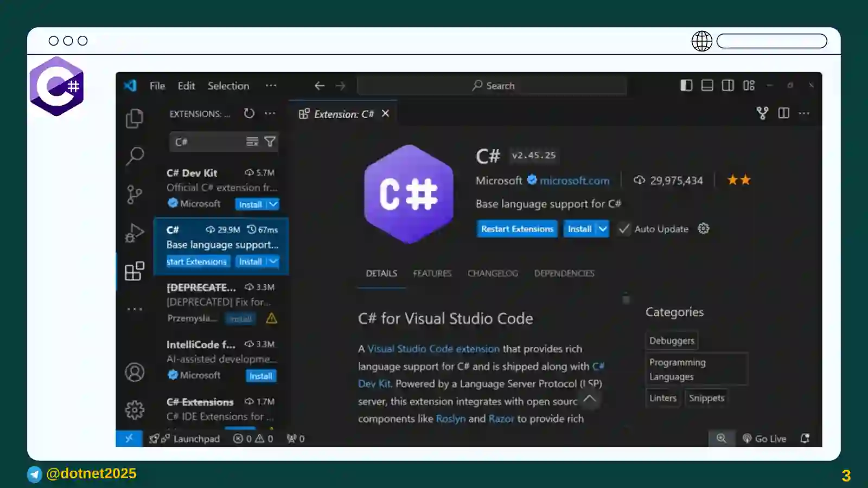This screenshot has height=488, width=868.
Task: Click Restart Extensions on the details page
Action: coord(517,229)
